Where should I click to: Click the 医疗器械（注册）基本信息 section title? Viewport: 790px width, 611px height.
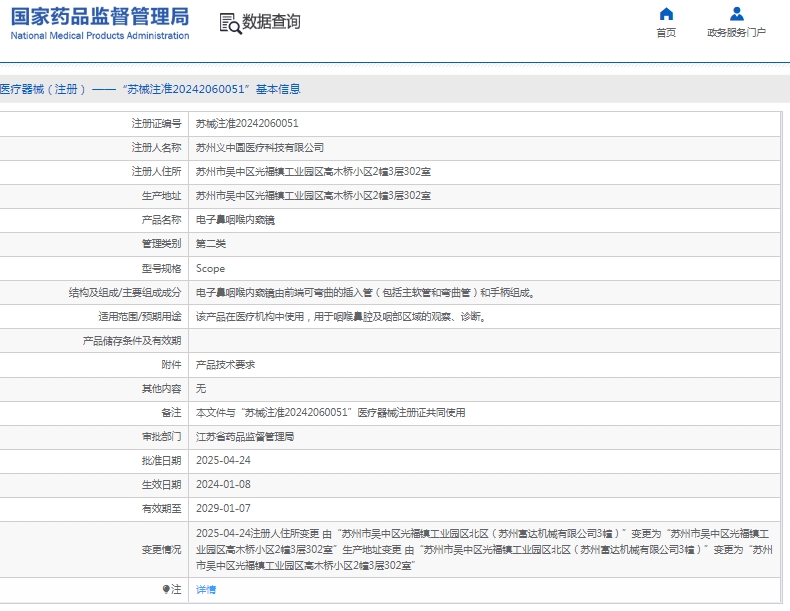[150, 89]
